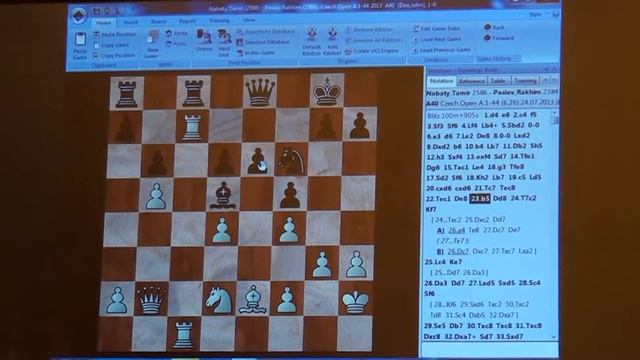Screen dimensions: 640x360
Task: Click the white king on h2
Action: tap(356, 301)
